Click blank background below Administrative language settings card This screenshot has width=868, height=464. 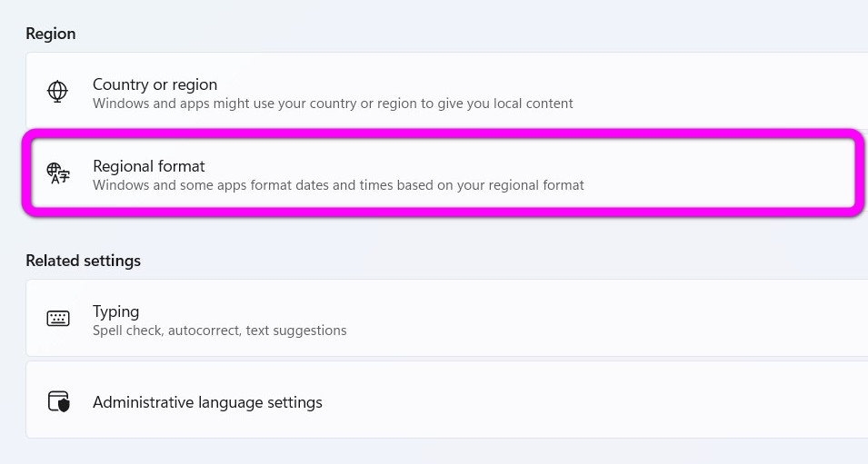tap(436, 452)
